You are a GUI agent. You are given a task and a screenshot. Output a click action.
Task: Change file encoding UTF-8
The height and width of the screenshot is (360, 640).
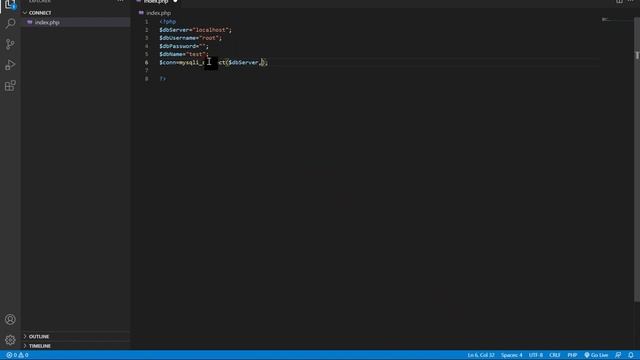pyautogui.click(x=536, y=355)
